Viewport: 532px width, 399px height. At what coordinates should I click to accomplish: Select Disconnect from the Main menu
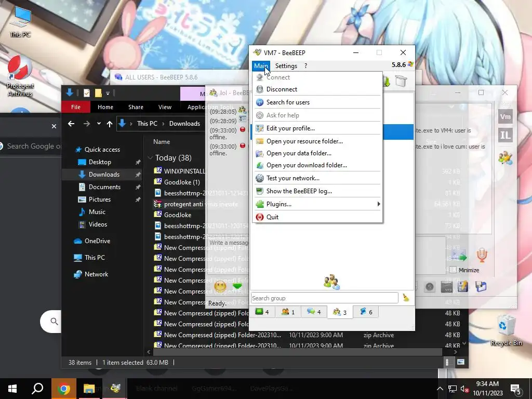[317, 89]
